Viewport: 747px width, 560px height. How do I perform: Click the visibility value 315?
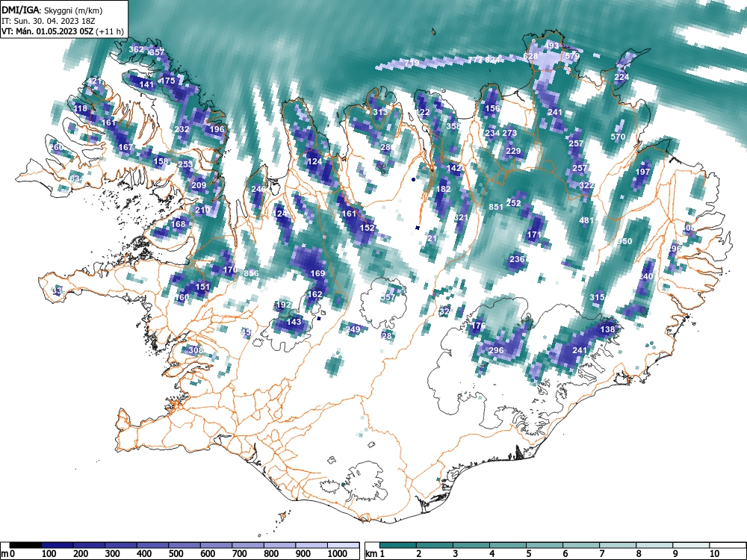click(597, 297)
